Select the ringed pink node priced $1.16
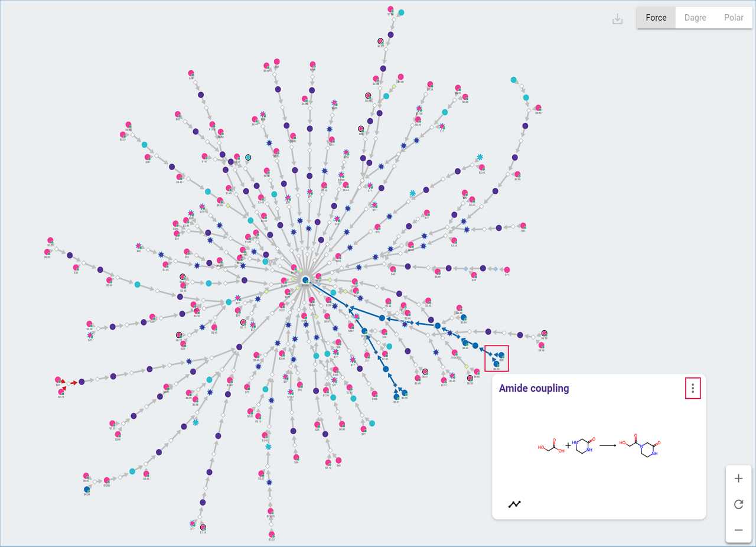The image size is (756, 547). tap(203, 527)
